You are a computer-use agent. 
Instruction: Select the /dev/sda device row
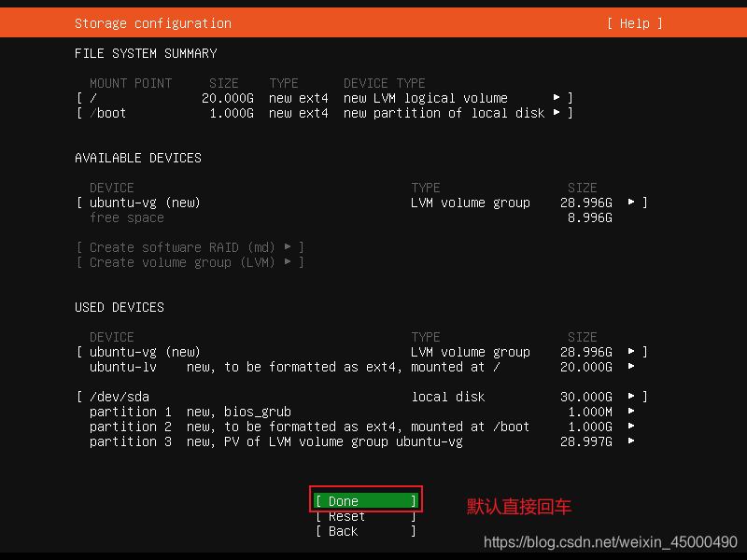pos(361,397)
